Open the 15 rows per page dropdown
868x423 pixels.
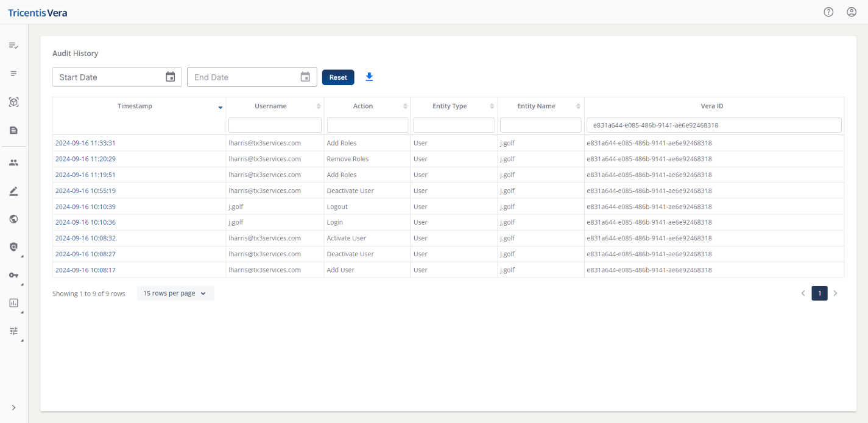click(175, 293)
